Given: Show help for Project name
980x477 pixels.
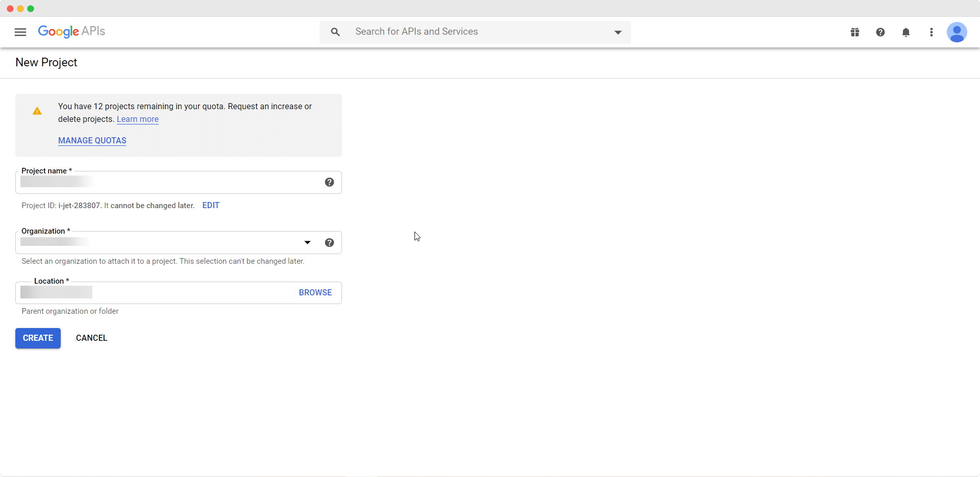Looking at the screenshot, I should coord(330,182).
